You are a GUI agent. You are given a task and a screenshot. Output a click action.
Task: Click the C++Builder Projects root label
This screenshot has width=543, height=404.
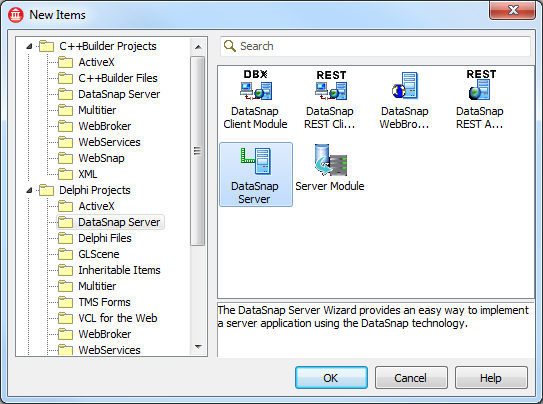click(108, 46)
